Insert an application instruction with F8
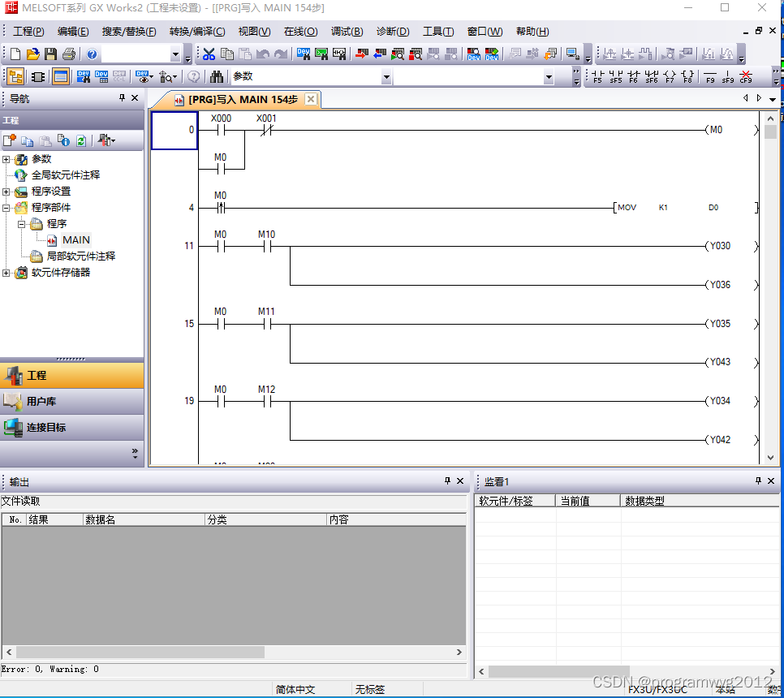Screen dimensions: 784x698 (x=687, y=76)
